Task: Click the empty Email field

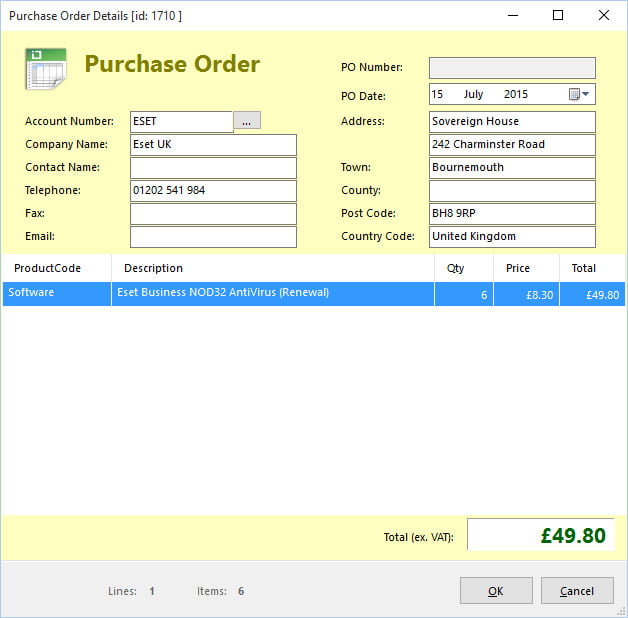Action: (213, 237)
